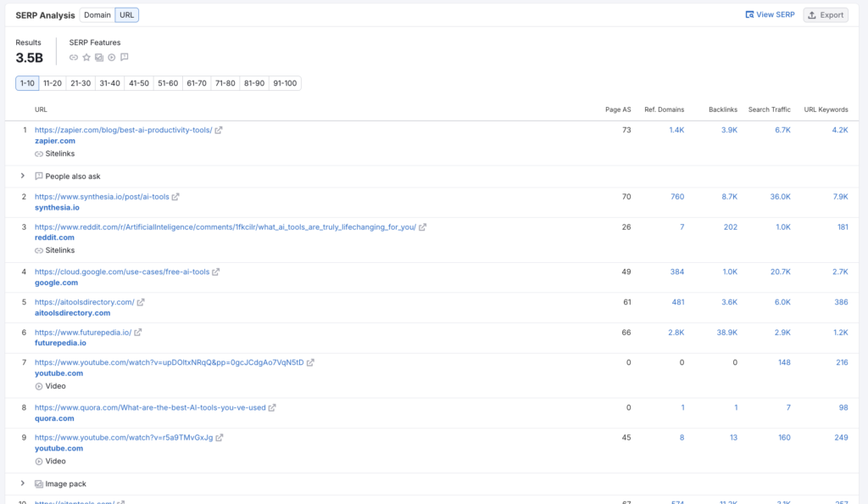
Task: Open the futurepedia.io URL link
Action: (83, 333)
